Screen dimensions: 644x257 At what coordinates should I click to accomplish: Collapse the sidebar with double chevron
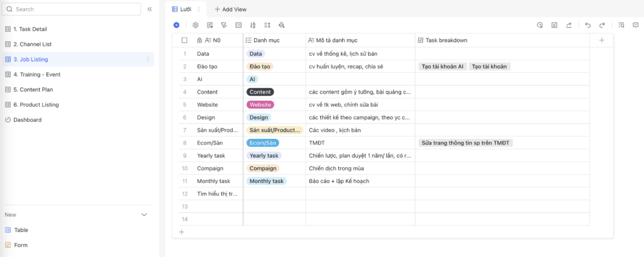click(149, 9)
